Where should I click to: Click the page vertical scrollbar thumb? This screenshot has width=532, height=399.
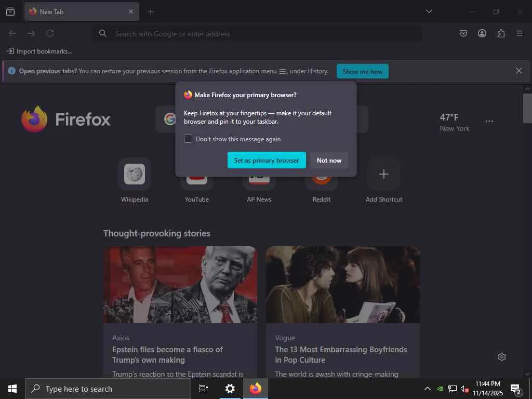[527, 108]
